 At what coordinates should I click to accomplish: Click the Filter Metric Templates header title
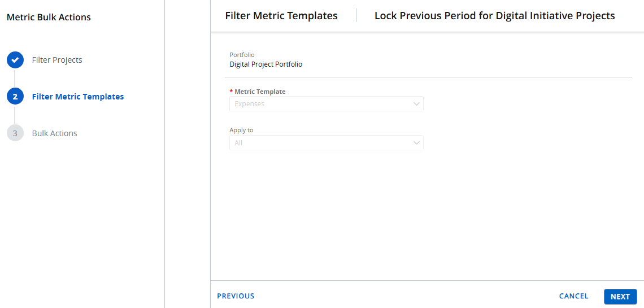tap(281, 16)
